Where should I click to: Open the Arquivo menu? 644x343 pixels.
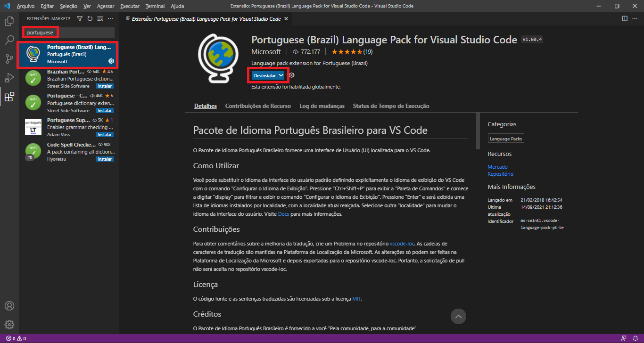tap(25, 6)
